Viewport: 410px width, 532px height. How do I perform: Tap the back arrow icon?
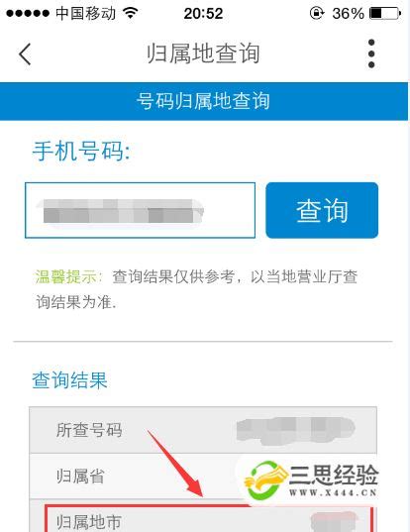(25, 53)
